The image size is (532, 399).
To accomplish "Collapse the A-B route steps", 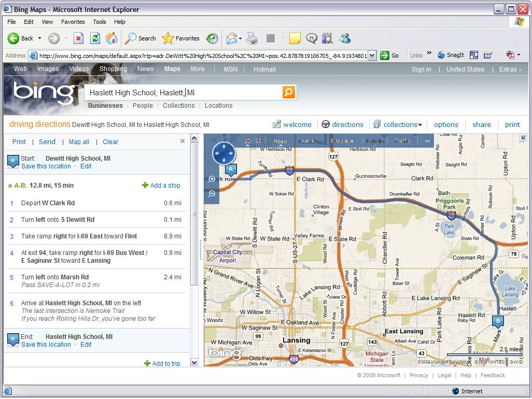I will 10,186.
